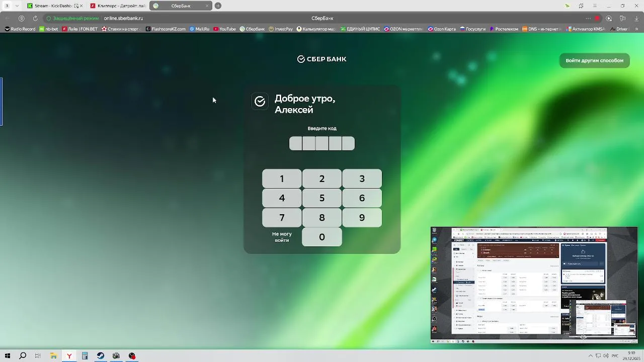
Task: Open nb-bet bookmark
Action: (x=49, y=29)
